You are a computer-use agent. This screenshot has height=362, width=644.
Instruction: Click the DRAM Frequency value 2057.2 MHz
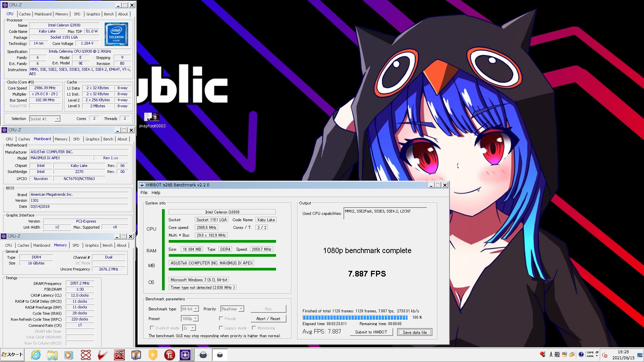[x=80, y=283]
